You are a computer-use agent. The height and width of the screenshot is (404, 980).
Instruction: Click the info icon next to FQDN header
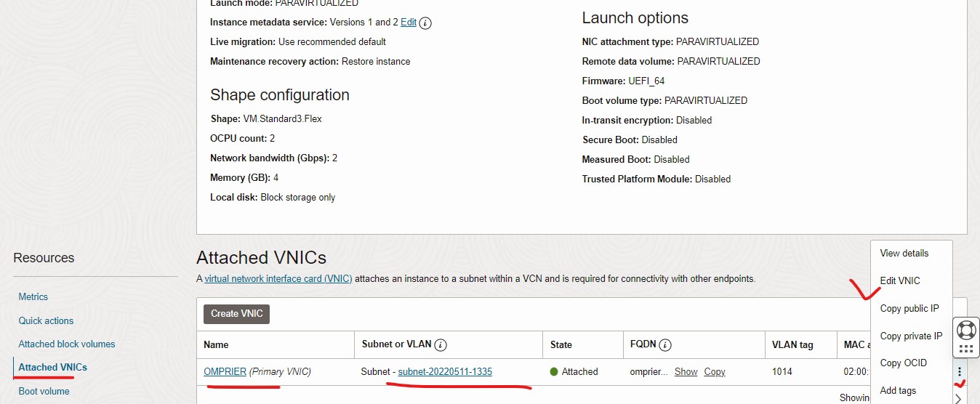click(x=664, y=345)
